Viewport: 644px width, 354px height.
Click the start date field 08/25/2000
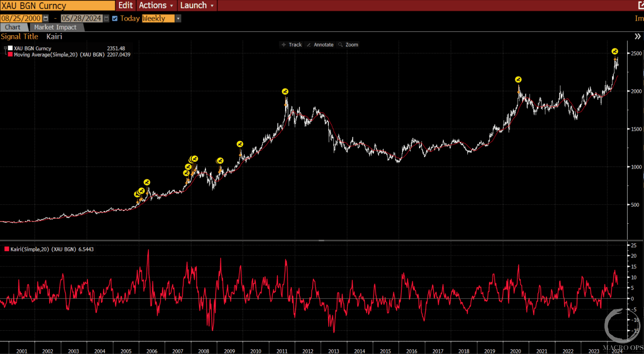tap(21, 18)
